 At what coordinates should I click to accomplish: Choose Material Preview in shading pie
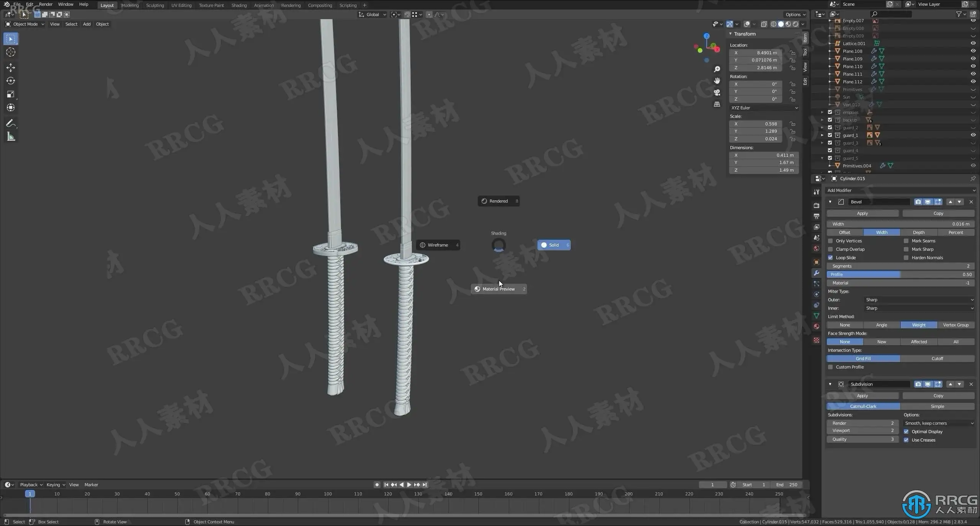click(x=498, y=289)
